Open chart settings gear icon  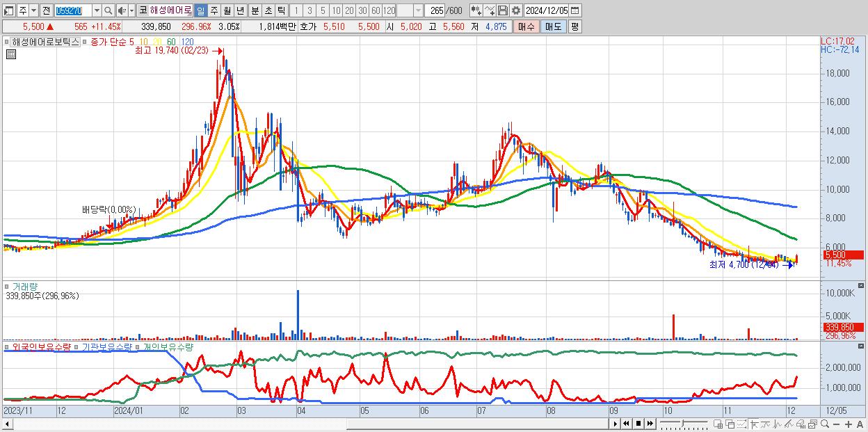coord(516,11)
